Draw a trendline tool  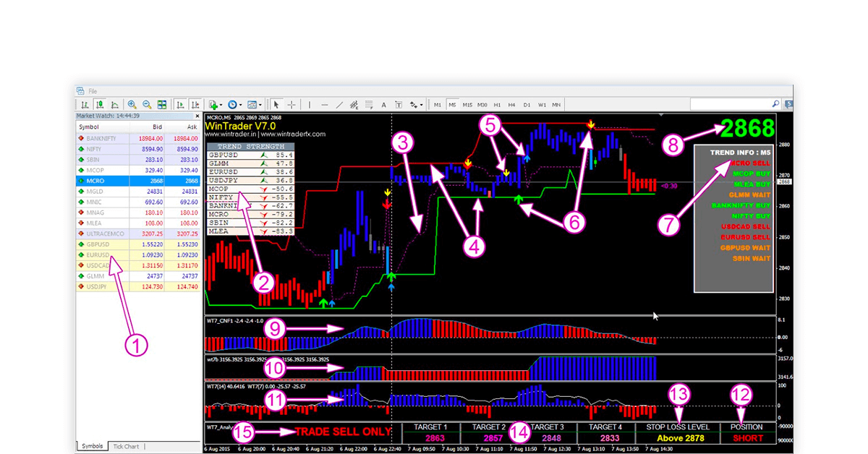(339, 104)
